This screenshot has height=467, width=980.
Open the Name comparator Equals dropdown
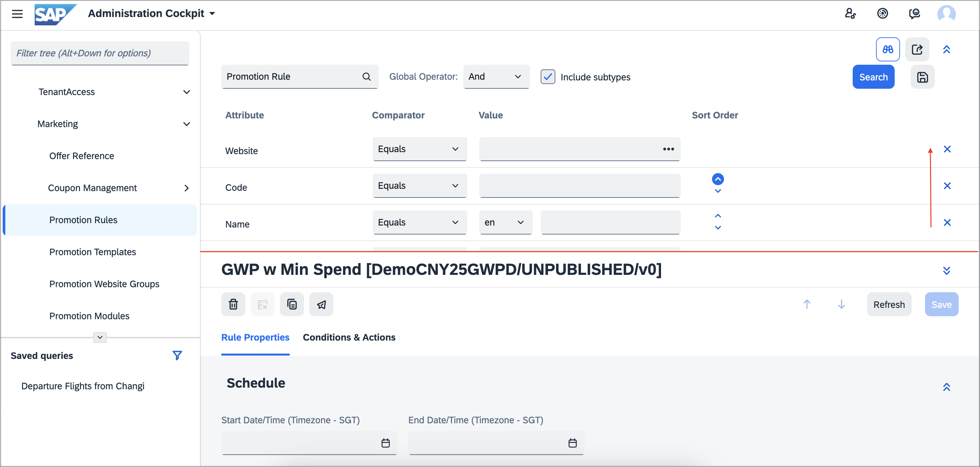(419, 222)
